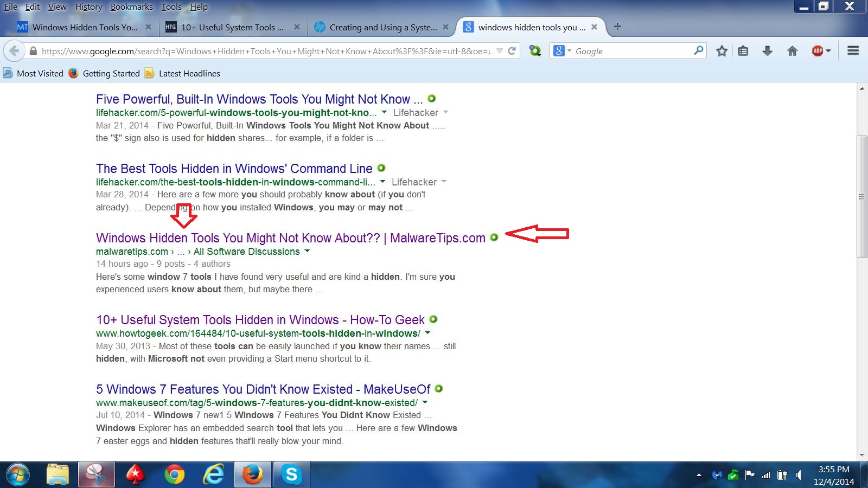Launch Internet Explorer from taskbar
This screenshot has height=488, width=868.
point(213,475)
